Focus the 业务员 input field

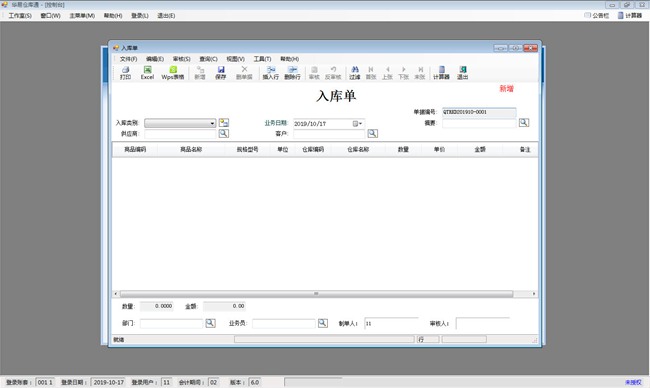tap(284, 323)
